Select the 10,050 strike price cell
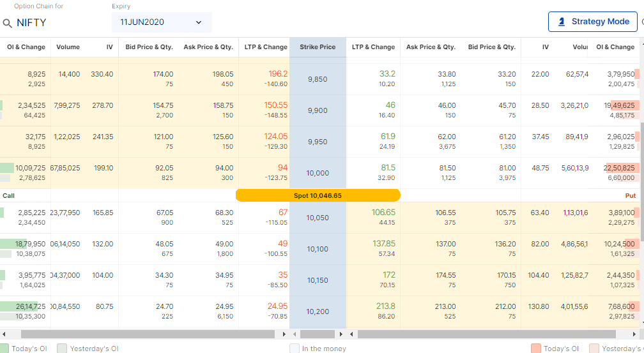Image resolution: width=644 pixels, height=353 pixels. pos(318,218)
